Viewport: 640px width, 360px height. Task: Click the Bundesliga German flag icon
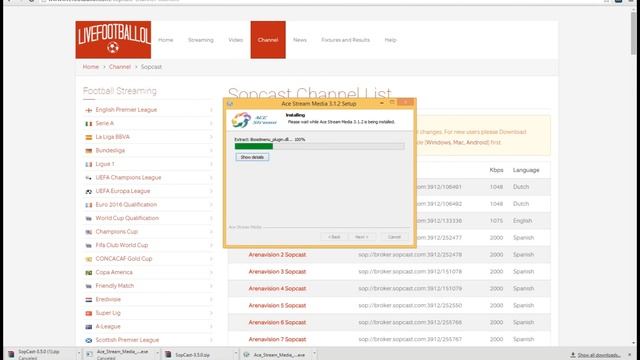coord(89,151)
